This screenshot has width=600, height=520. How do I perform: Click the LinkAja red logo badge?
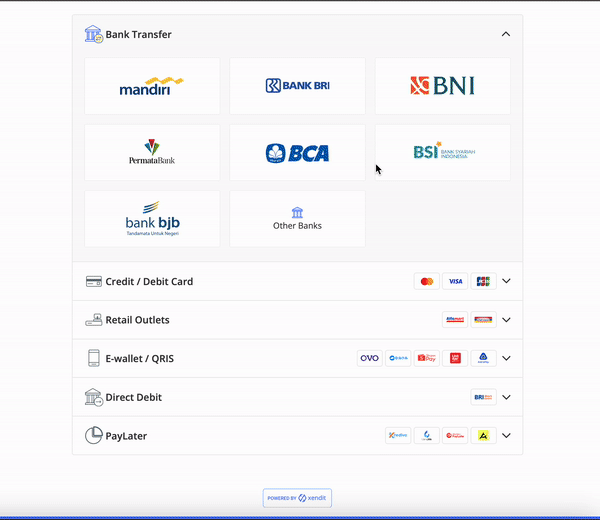pyautogui.click(x=455, y=358)
